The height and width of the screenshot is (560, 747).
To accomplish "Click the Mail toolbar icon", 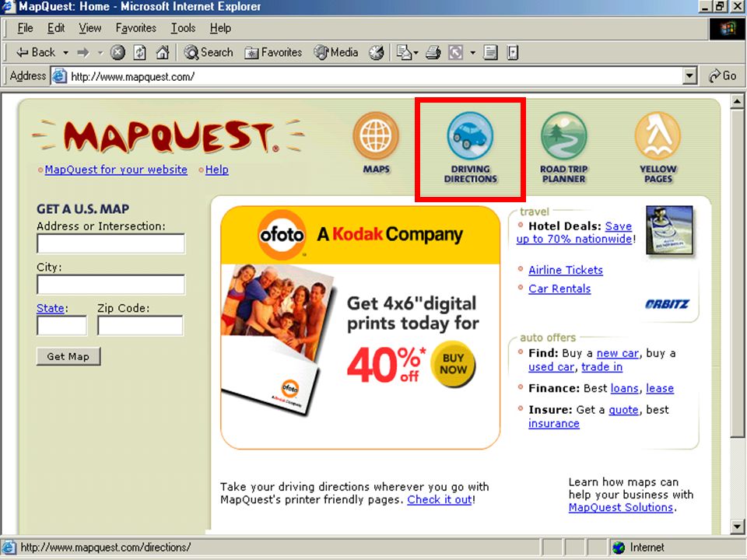I will (404, 52).
